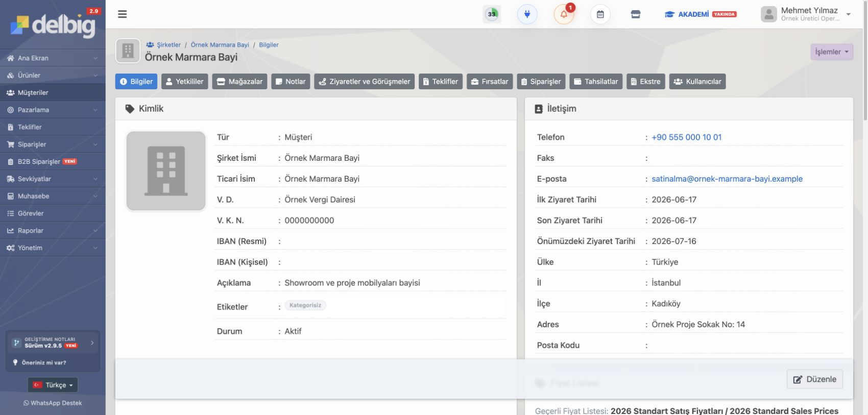Image resolution: width=868 pixels, height=415 pixels.
Task: Click the blue plug integrations icon
Action: 527,14
